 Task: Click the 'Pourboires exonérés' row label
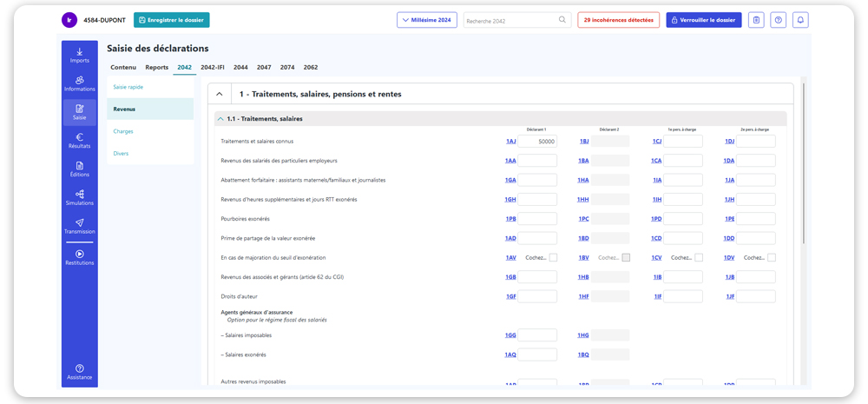246,219
